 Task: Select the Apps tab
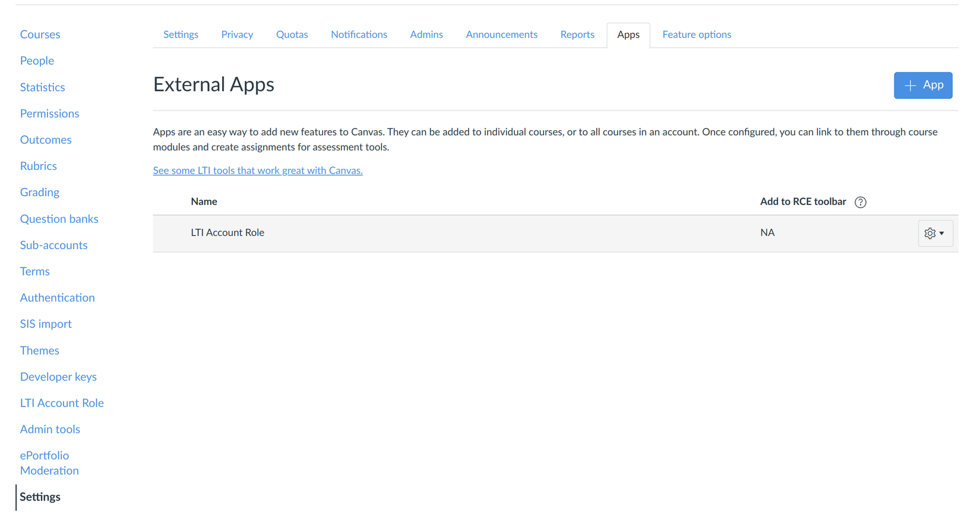click(x=628, y=35)
